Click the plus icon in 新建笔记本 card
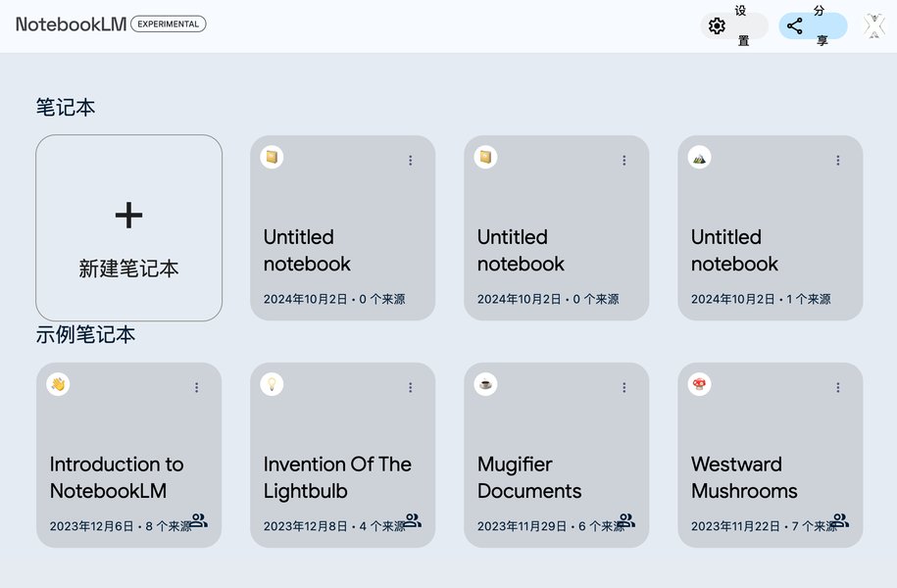Image resolution: width=897 pixels, height=588 pixels. (x=128, y=215)
